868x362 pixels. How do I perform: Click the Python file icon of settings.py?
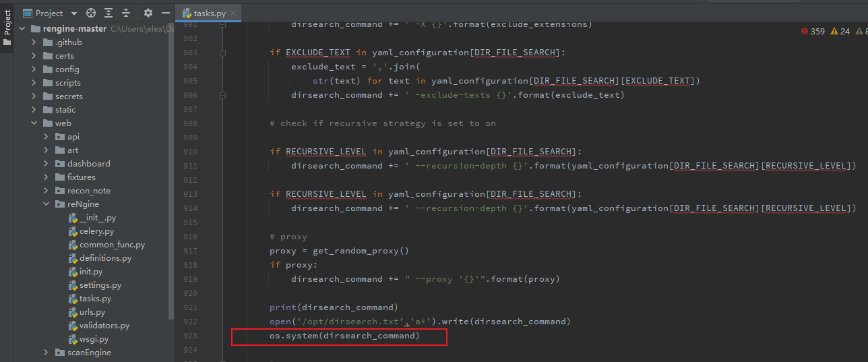pyautogui.click(x=73, y=285)
